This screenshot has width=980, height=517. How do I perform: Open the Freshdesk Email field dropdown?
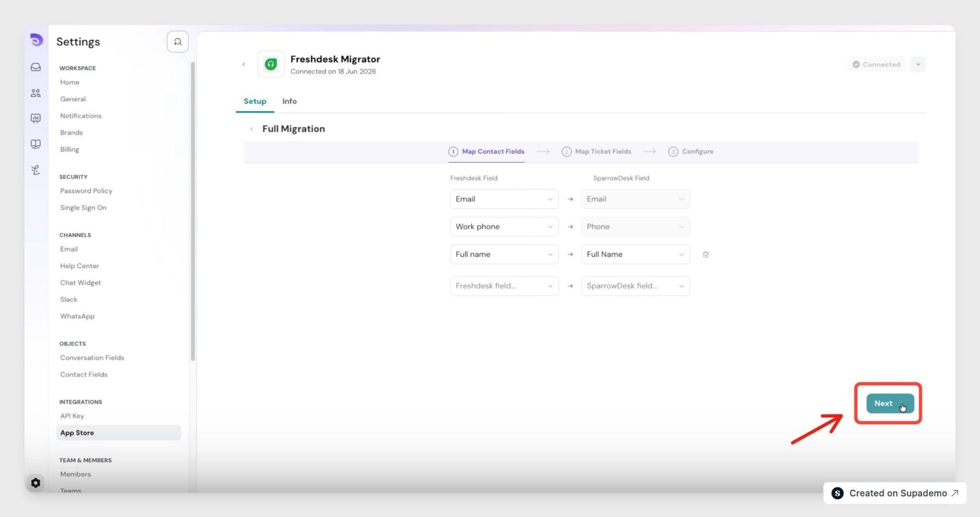pos(504,199)
